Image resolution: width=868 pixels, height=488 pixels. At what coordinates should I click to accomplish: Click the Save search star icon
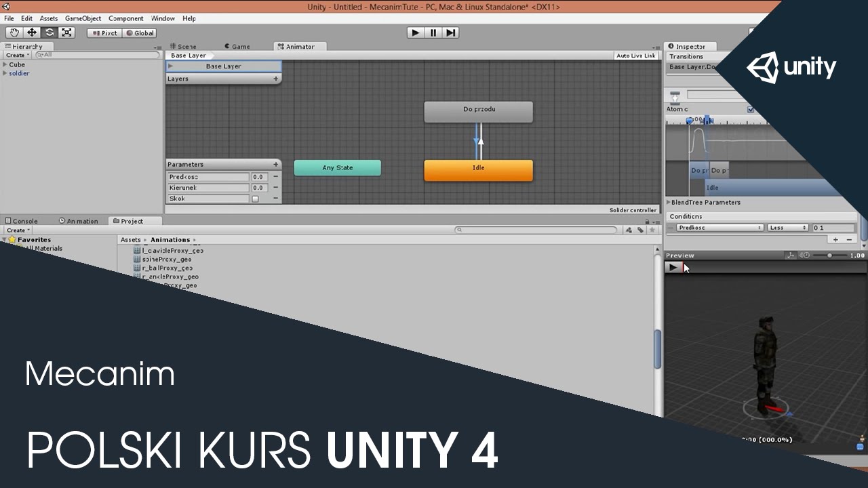652,230
